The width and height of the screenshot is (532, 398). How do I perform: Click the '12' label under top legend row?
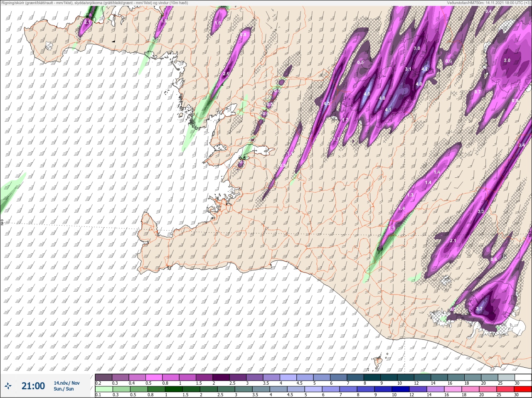click(416, 383)
